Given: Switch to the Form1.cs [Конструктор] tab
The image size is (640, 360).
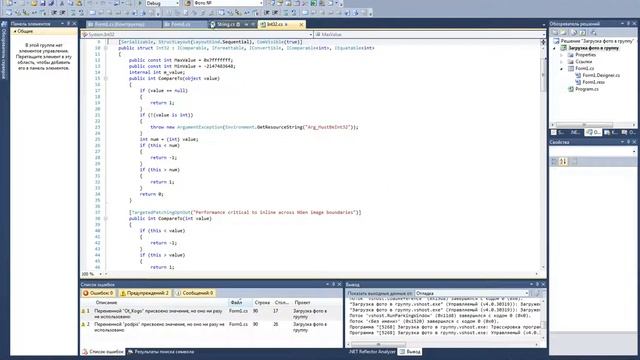Looking at the screenshot, I should 123,24.
